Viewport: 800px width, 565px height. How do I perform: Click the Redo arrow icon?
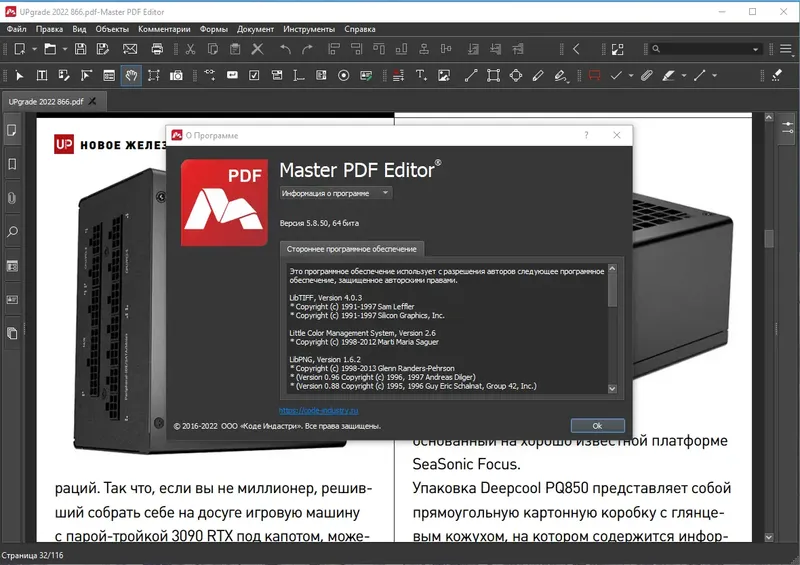(x=307, y=49)
